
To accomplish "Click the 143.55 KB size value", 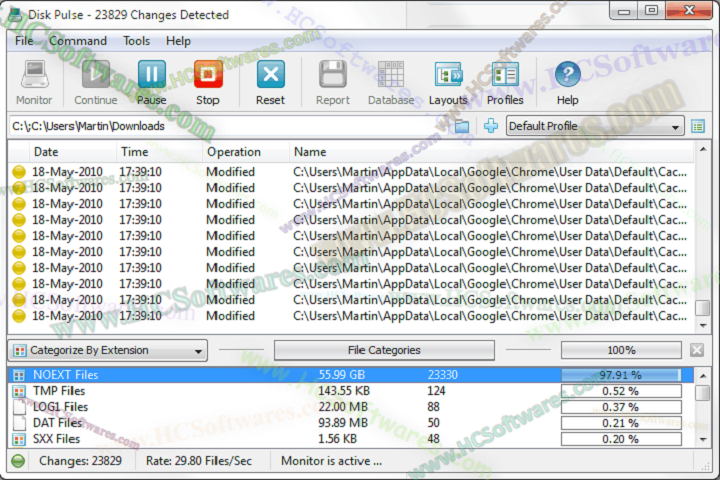I will [x=344, y=391].
